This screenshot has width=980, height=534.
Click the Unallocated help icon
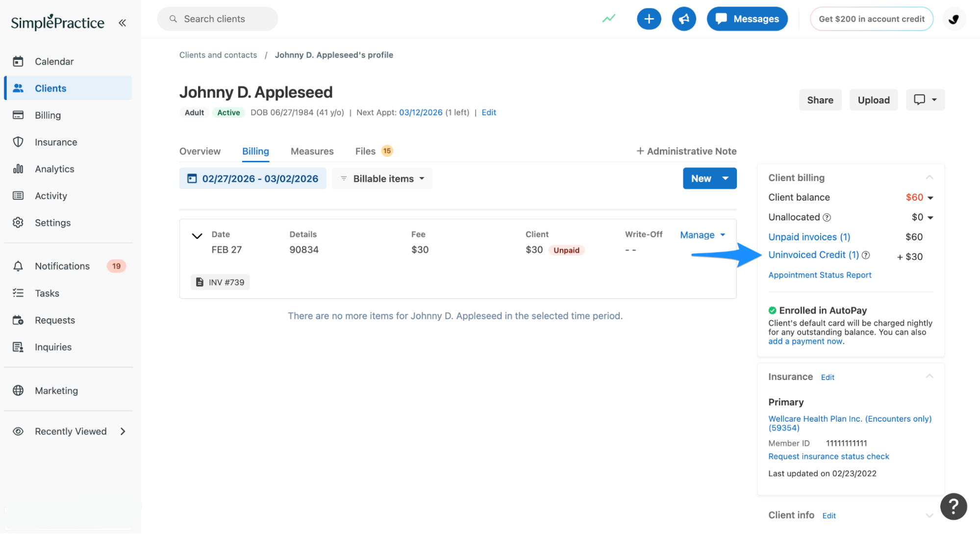pyautogui.click(x=827, y=217)
